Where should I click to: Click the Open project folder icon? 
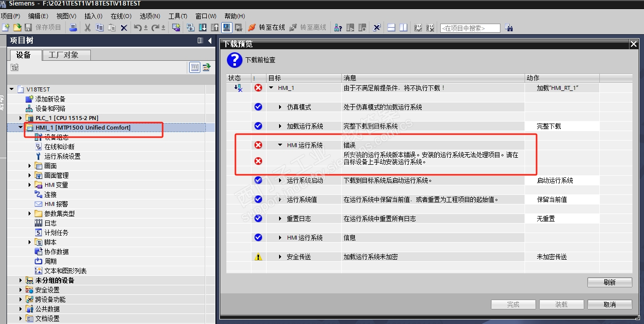point(17,28)
